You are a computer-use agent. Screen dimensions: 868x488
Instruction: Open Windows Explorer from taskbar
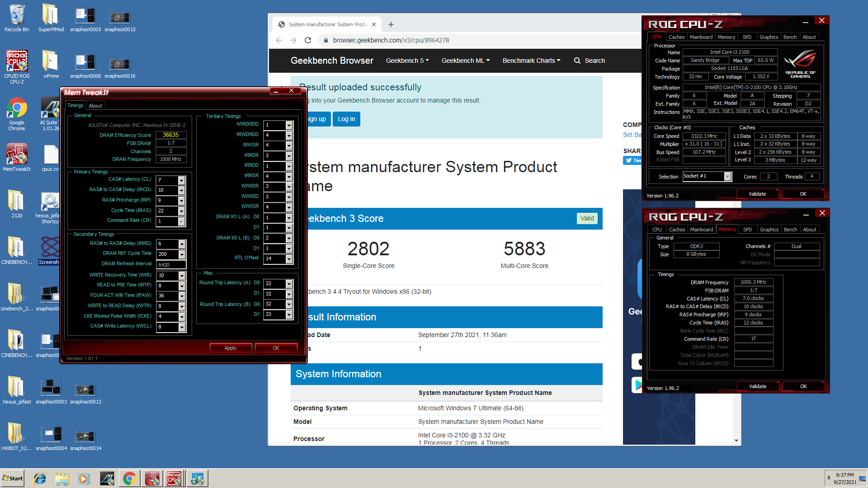point(62,479)
